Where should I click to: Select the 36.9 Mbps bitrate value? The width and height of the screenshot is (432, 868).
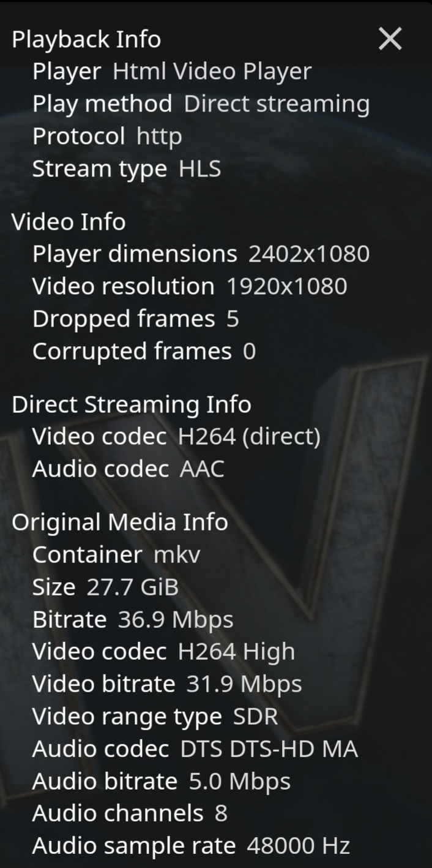176,620
